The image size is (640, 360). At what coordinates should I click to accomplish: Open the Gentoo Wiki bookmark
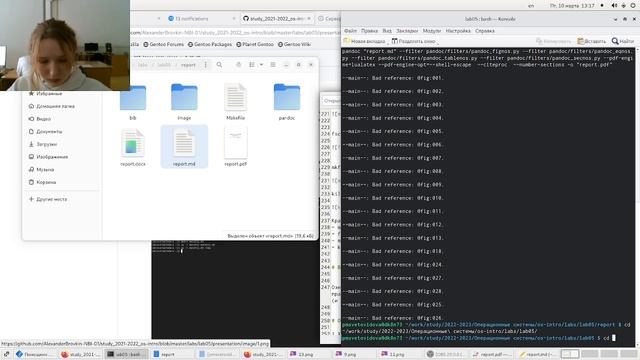[x=294, y=44]
